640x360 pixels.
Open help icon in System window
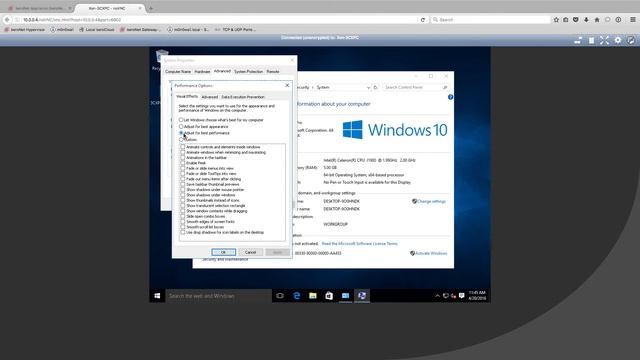(450, 97)
